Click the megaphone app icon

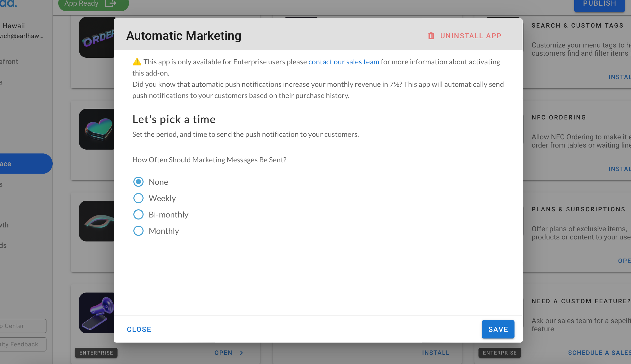point(97,313)
